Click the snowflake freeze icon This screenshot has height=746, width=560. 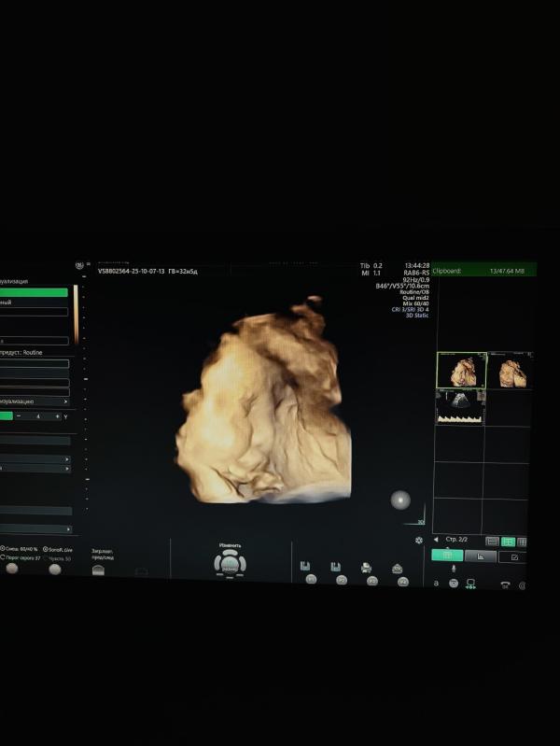419,540
